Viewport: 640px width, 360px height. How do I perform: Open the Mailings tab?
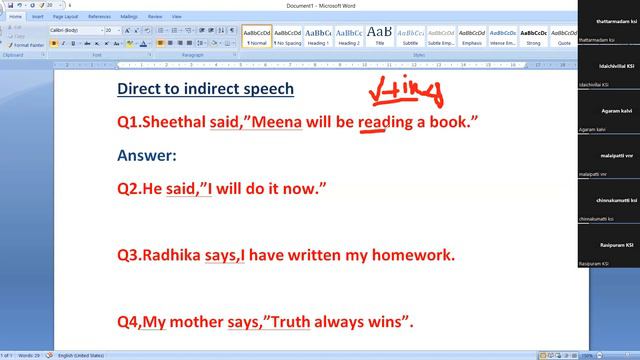click(129, 17)
